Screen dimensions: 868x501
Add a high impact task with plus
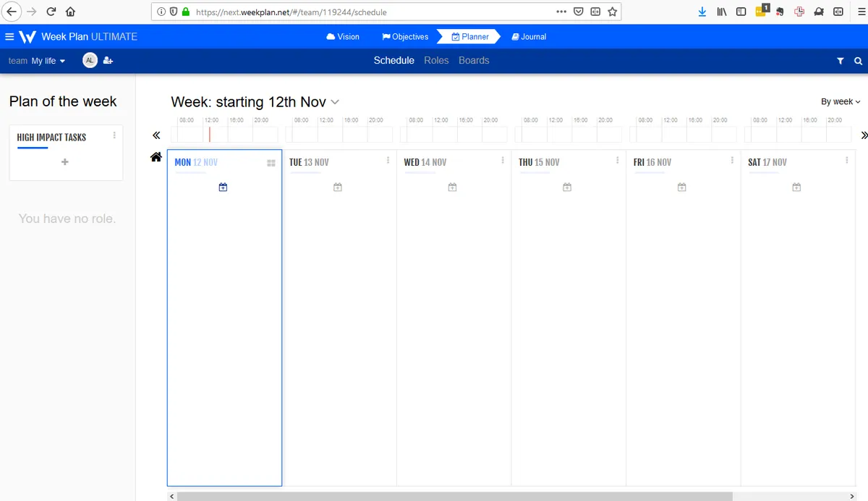click(65, 162)
